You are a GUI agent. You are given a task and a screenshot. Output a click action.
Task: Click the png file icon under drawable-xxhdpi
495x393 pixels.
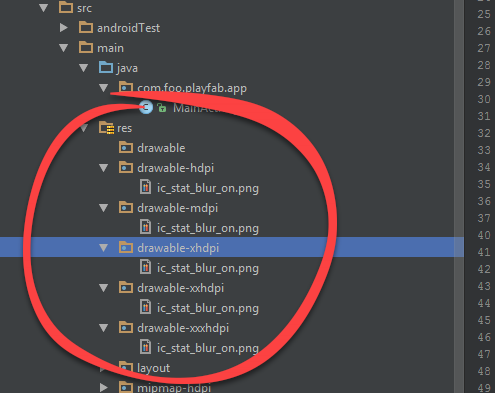coord(146,307)
